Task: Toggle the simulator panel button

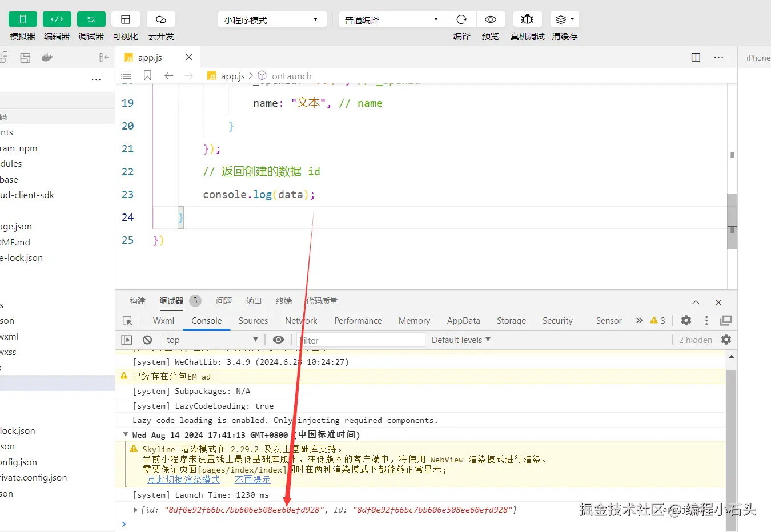Action: [23, 19]
